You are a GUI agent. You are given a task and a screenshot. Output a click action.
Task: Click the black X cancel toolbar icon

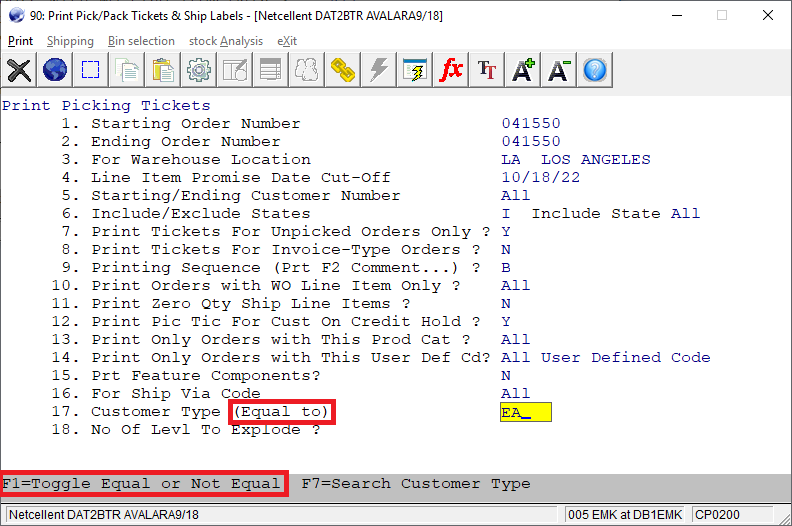pyautogui.click(x=19, y=70)
